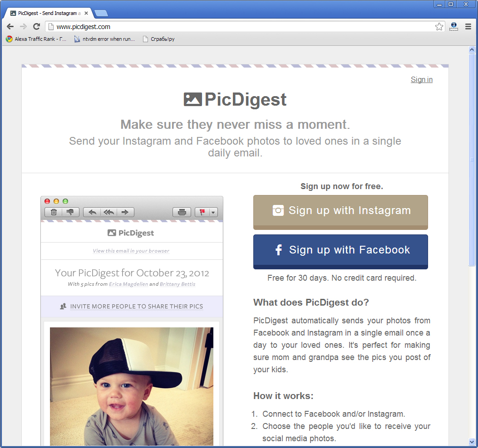This screenshot has height=448, width=478.
Task: Open the Brittany Bettis link
Action: [x=177, y=284]
